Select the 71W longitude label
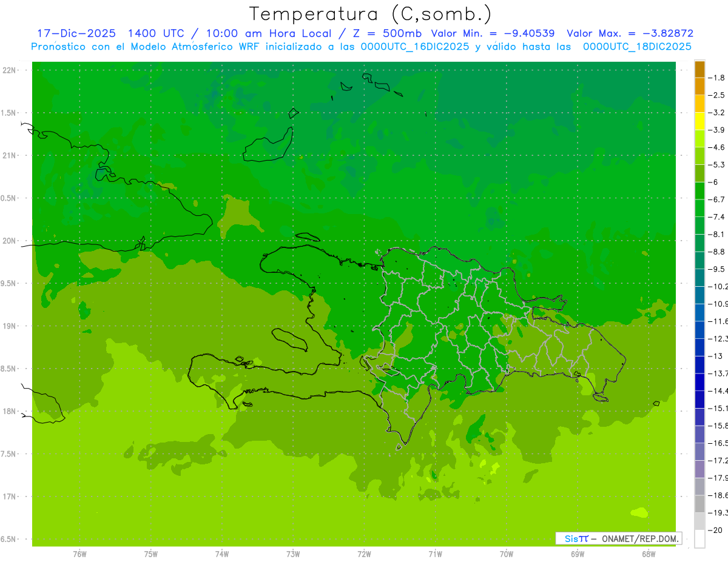This screenshot has width=728, height=562. [435, 554]
